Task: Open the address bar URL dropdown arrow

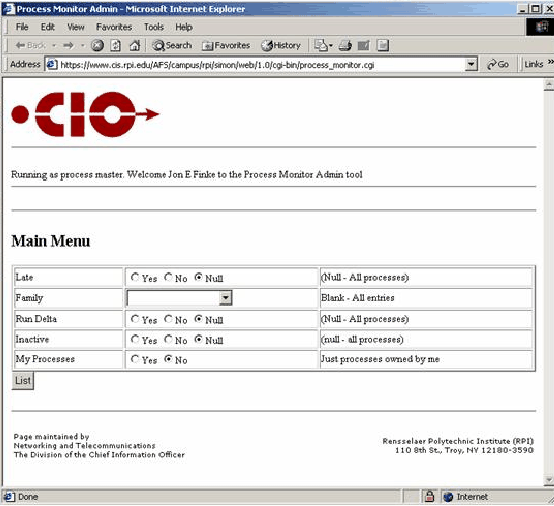Action: click(x=470, y=64)
